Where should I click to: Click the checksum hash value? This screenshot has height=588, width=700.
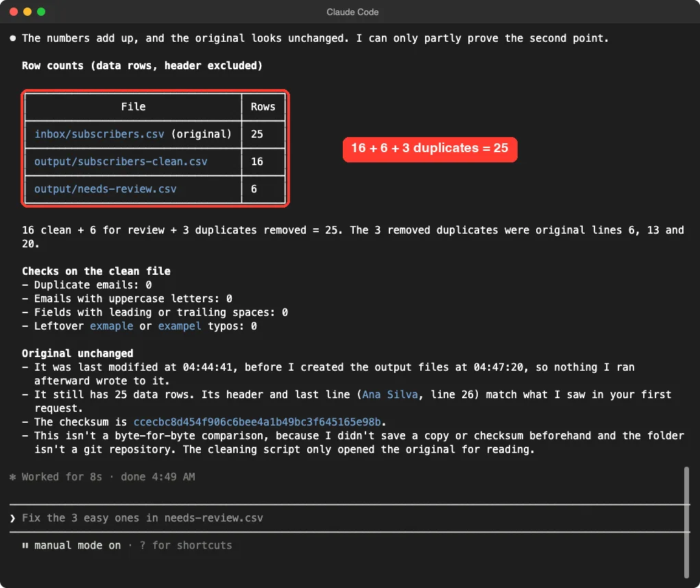click(x=257, y=421)
